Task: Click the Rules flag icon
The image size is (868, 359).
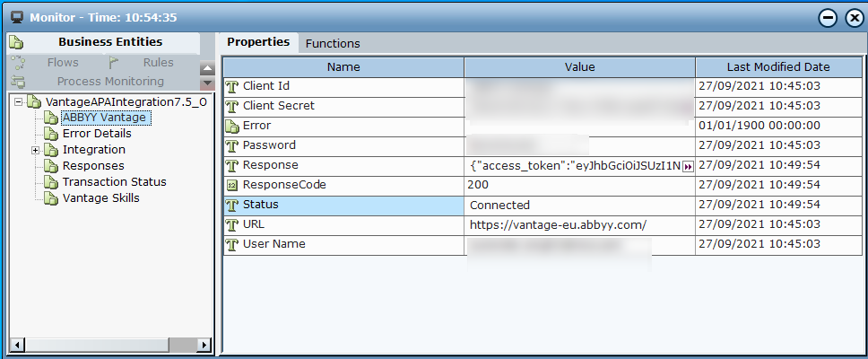Action: [114, 63]
